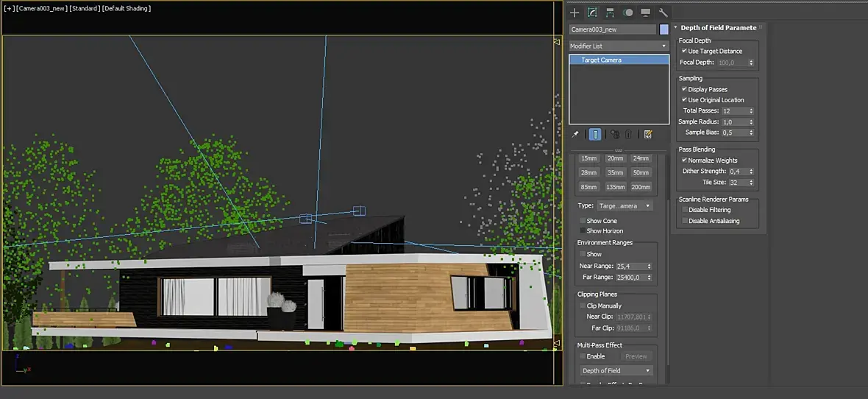Open the Hierarchy panel icon
The width and height of the screenshot is (868, 399).
point(611,13)
